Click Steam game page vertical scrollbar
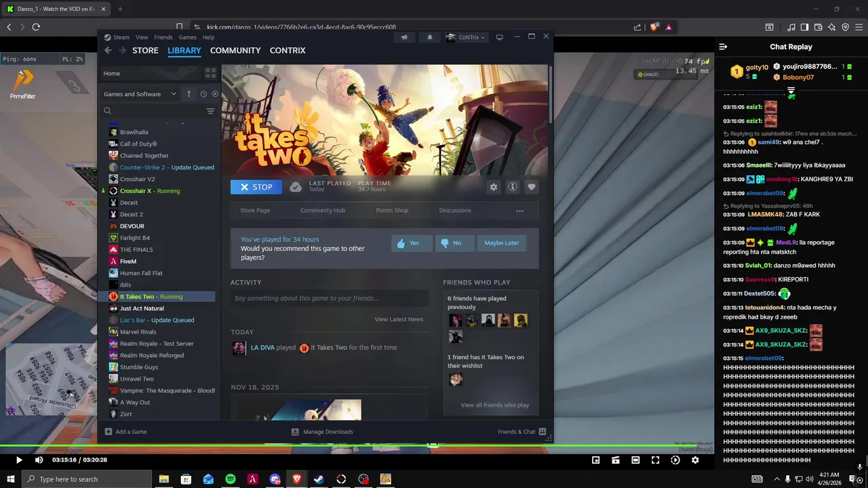 coord(551,95)
